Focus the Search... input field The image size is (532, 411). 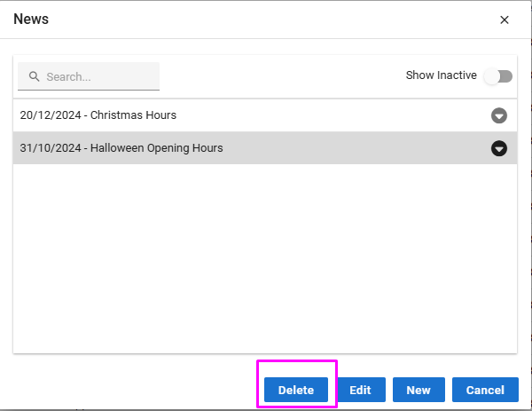(89, 76)
